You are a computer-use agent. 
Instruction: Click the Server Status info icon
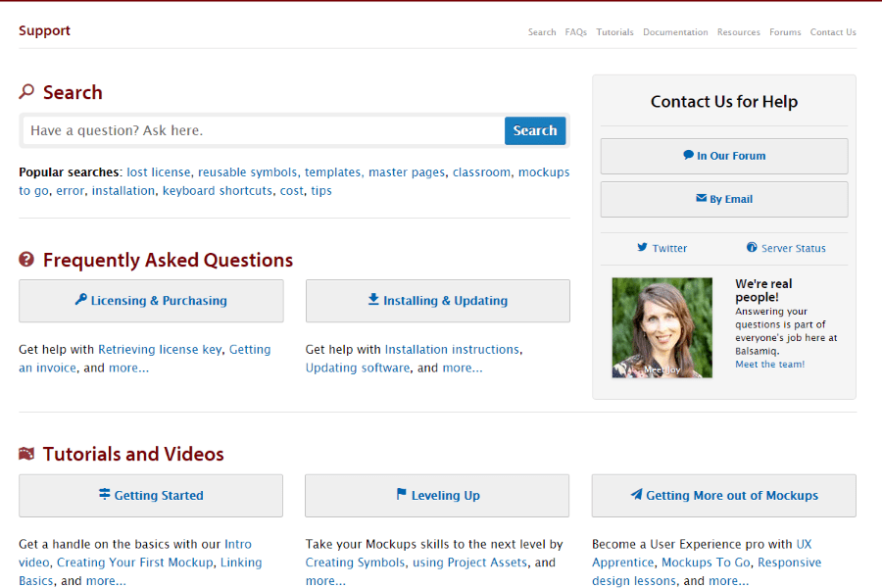752,248
